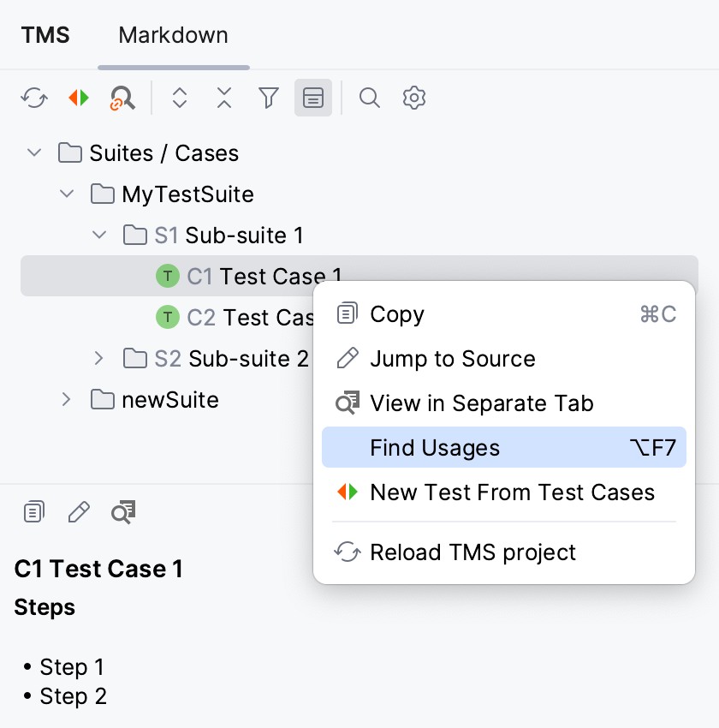Click the pencil edit icon in the preview pane
Image resolution: width=719 pixels, height=728 pixels.
tap(78, 511)
